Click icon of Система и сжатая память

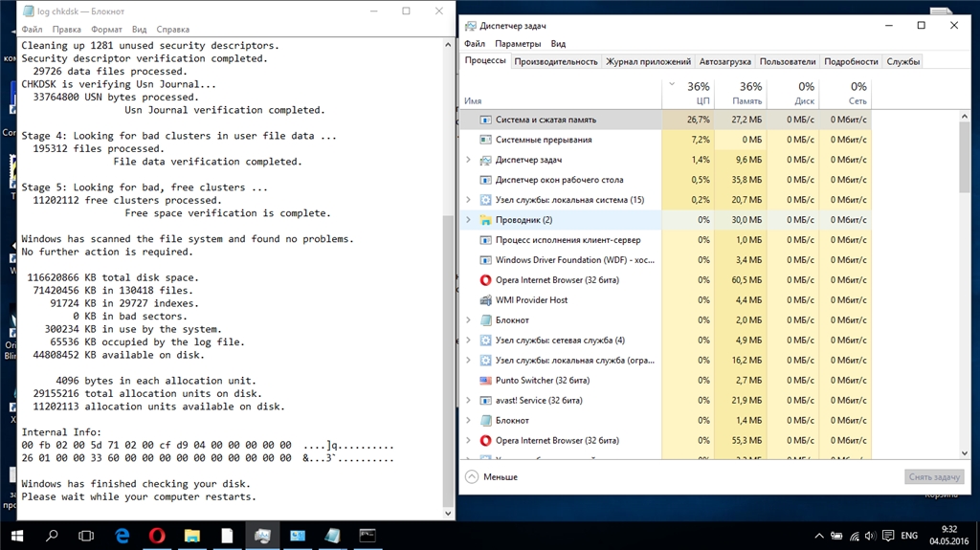pyautogui.click(x=485, y=120)
